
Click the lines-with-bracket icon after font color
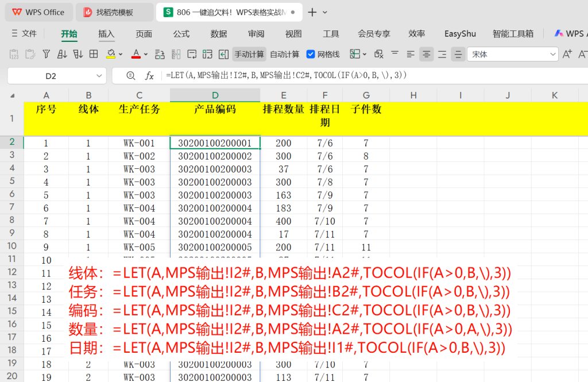[x=160, y=55]
